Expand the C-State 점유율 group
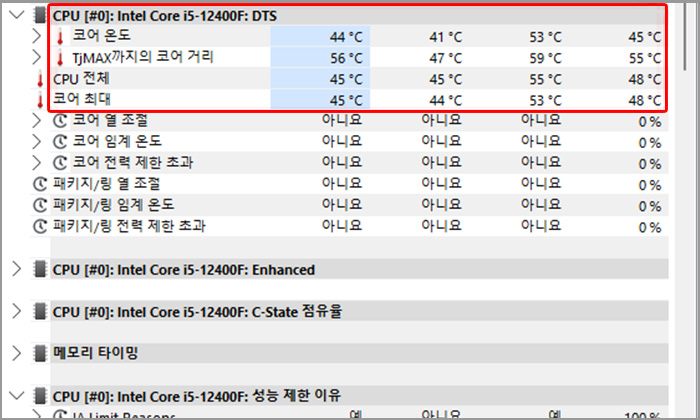700x420 pixels. (x=17, y=311)
